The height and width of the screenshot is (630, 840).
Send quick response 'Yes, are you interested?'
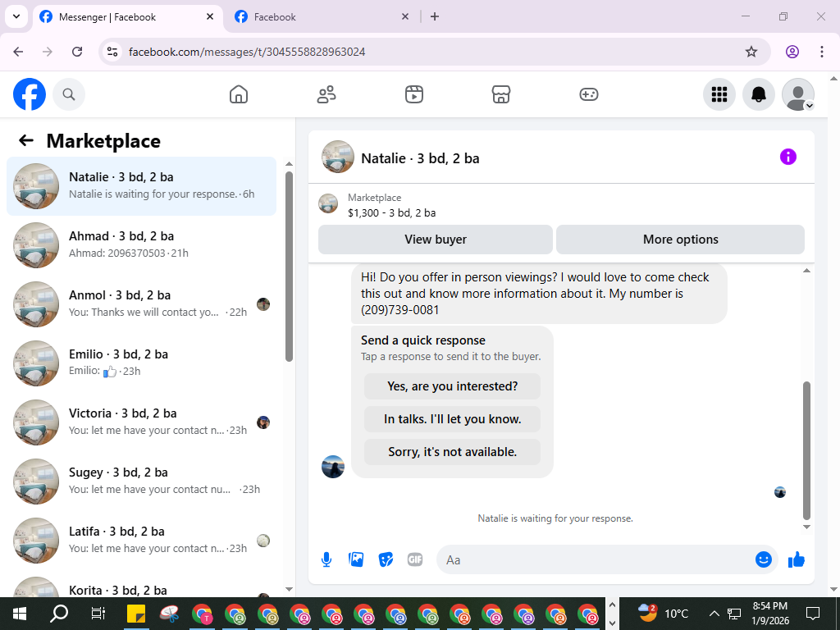coord(452,386)
